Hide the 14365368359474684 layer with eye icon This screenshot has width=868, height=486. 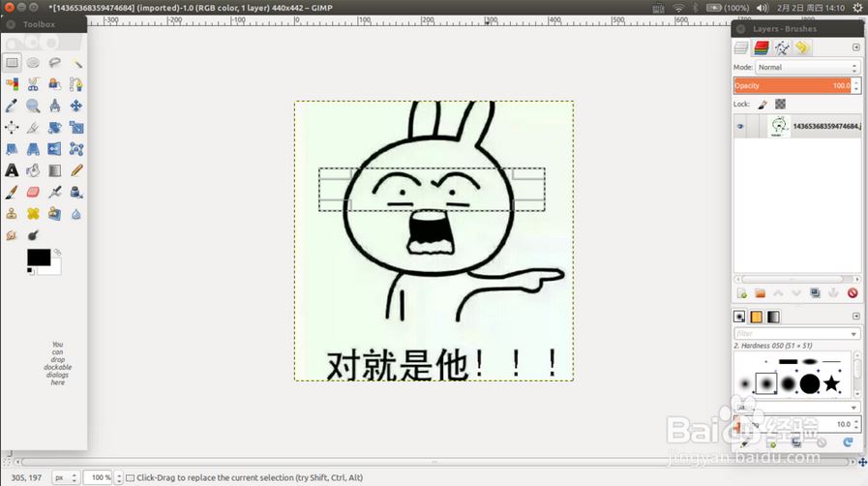click(x=740, y=126)
